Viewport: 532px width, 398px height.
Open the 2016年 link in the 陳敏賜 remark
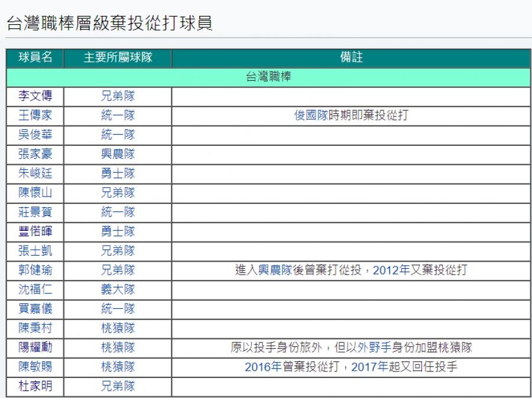pyautogui.click(x=263, y=367)
